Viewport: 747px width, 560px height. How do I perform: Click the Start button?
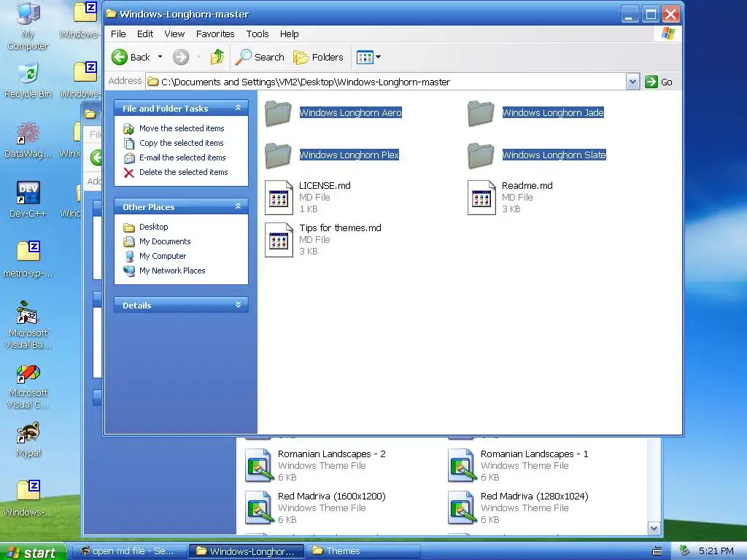point(32,552)
